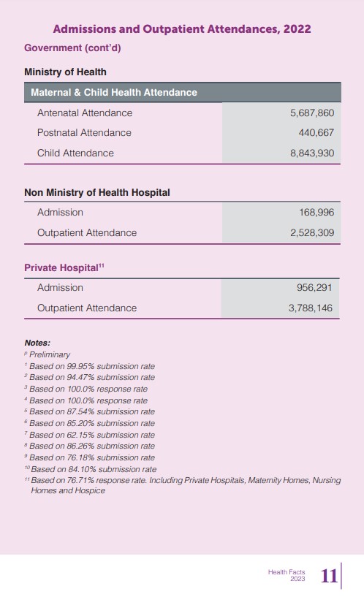Click the Child Attendance label
This screenshot has height=597, width=364.
tap(75, 153)
